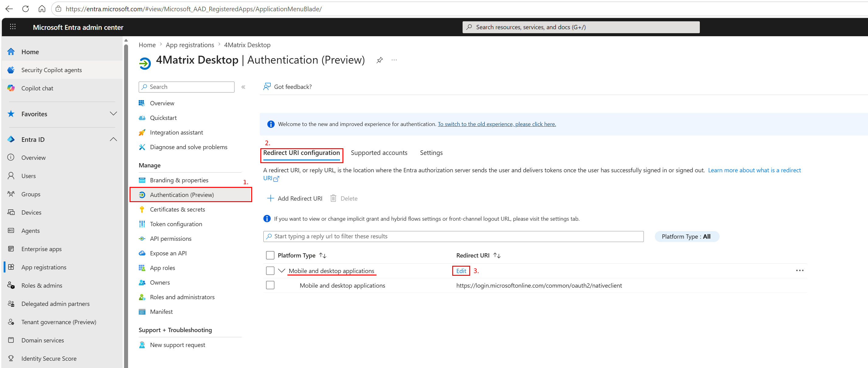Click the Delete trash can icon

pyautogui.click(x=333, y=198)
